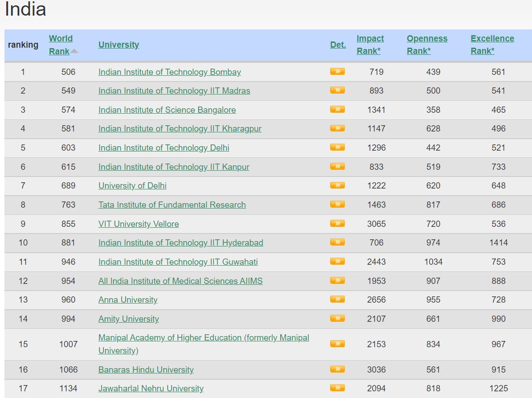Select world rank value 506

click(x=68, y=72)
